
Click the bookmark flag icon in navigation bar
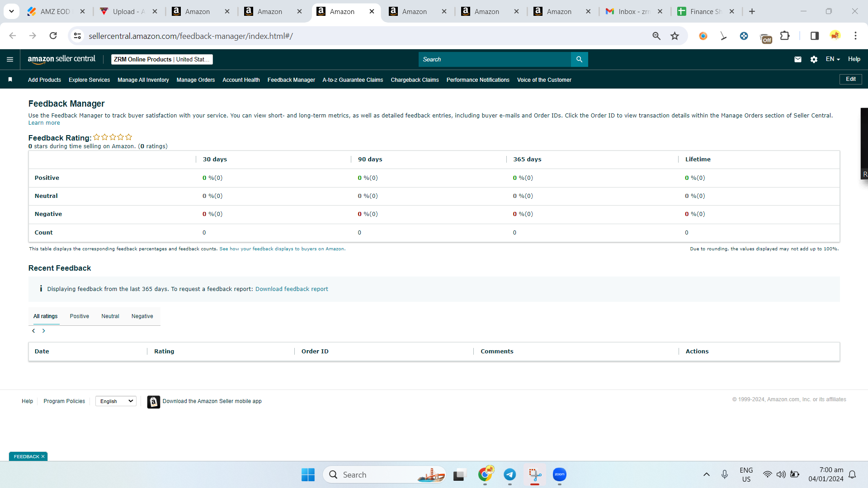tap(10, 80)
